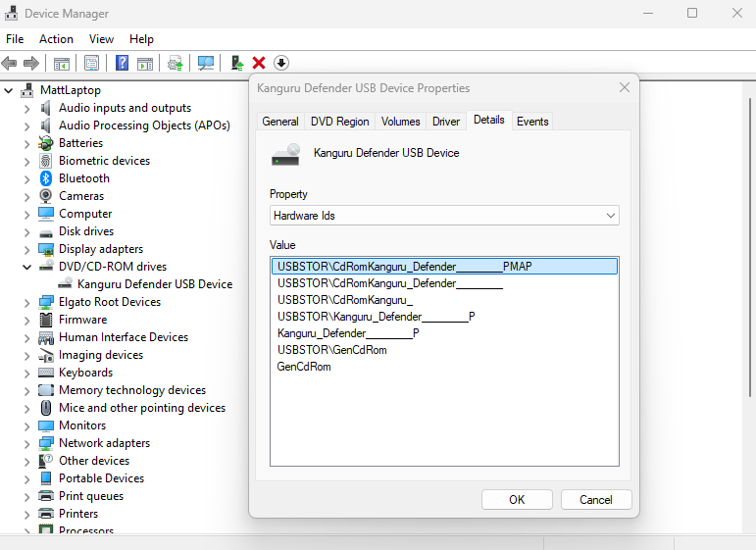Expand the Network adapters category
Viewport: 756px width, 550px height.
[x=26, y=443]
